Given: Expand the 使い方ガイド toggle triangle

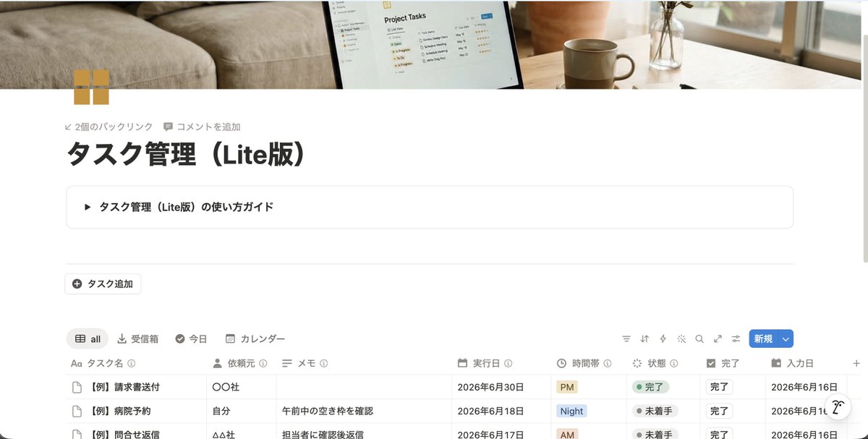Looking at the screenshot, I should tap(88, 207).
